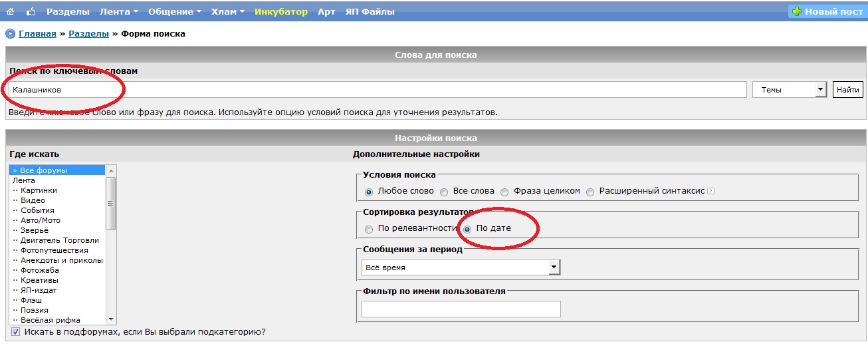Choose the Фраза целиком radio option
This screenshot has width=868, height=348.
click(504, 192)
